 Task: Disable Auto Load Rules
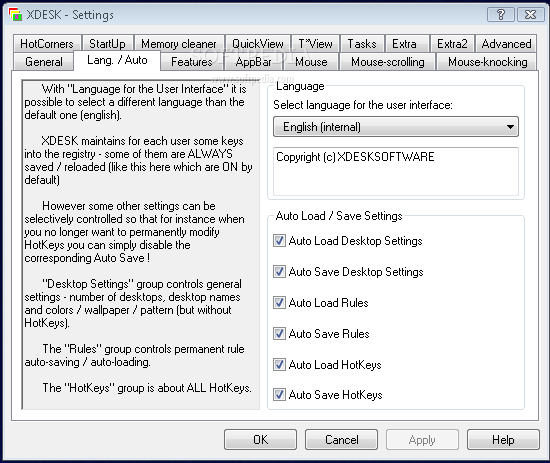tap(279, 303)
